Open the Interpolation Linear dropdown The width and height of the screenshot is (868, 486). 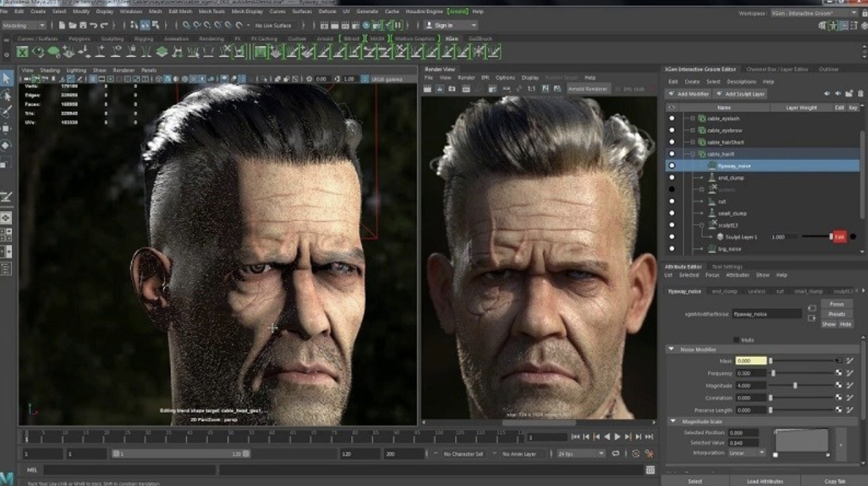pos(747,453)
